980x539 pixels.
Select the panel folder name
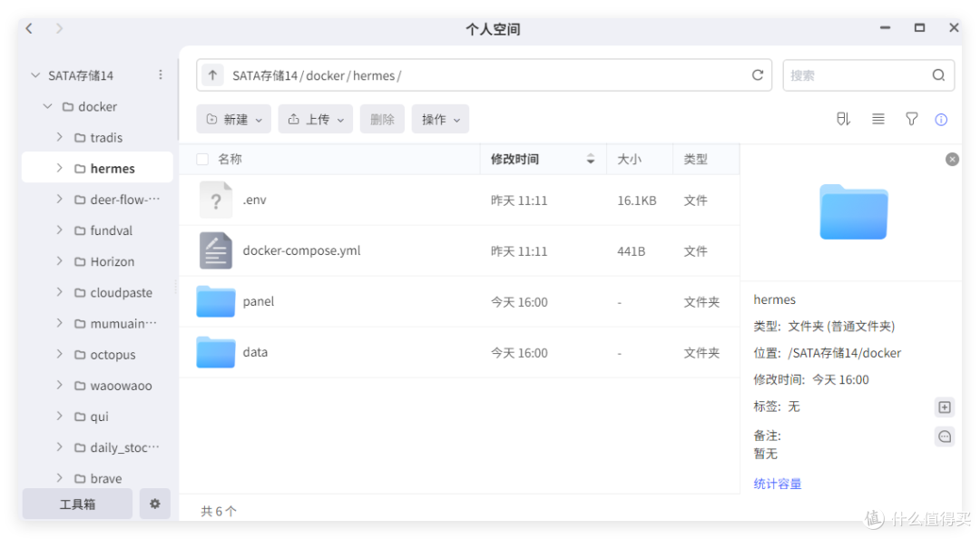(258, 301)
